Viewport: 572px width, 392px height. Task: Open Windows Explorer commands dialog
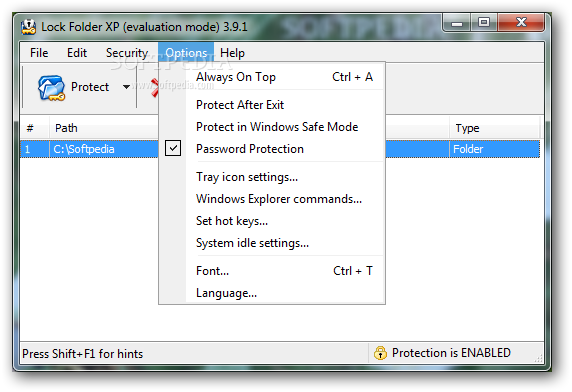[x=272, y=199]
